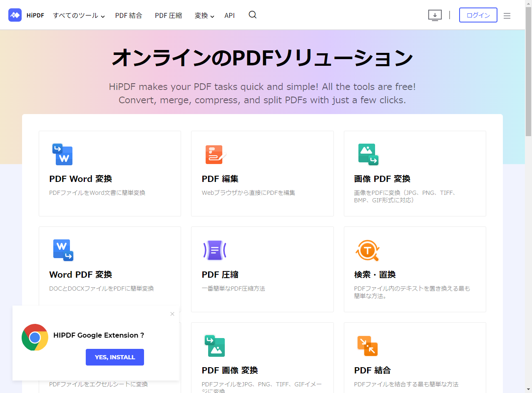Click the HiPDF logo icon

(15, 15)
